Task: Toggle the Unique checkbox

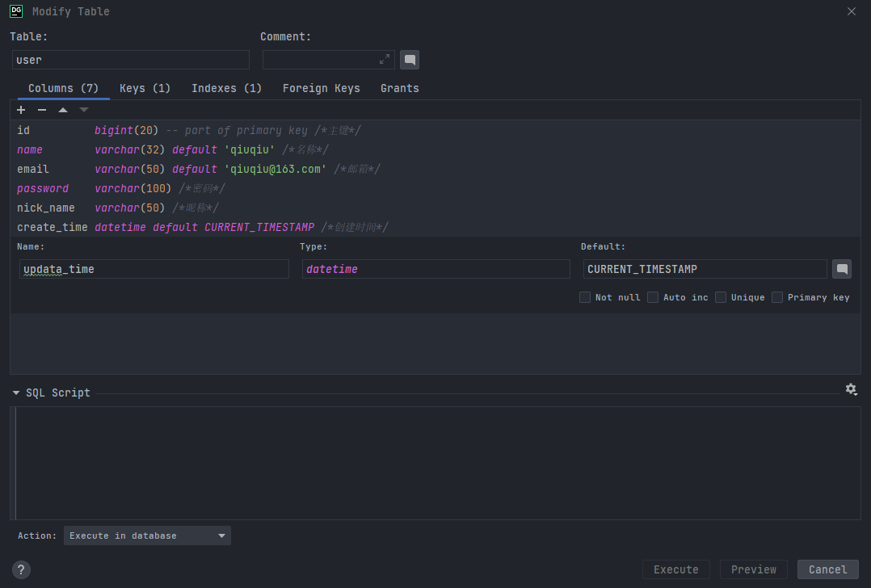Action: click(721, 297)
